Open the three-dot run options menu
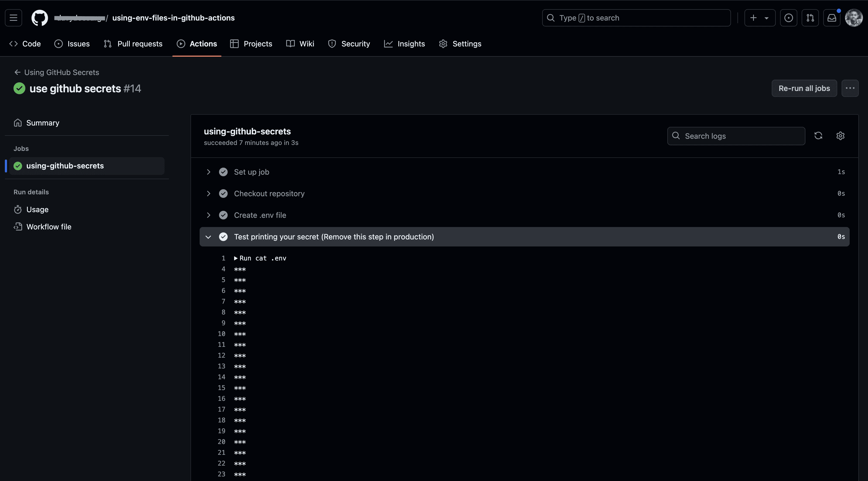Viewport: 868px width, 481px height. [850, 88]
